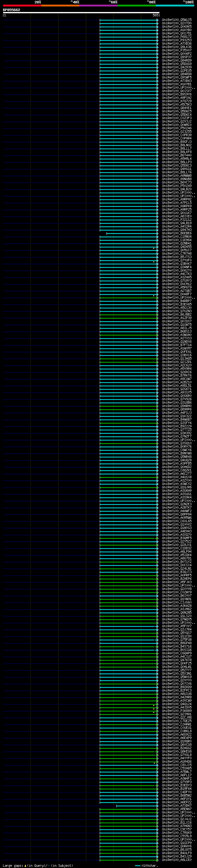197x868 pixels.
Task: Click the query ID BP055662
Action: (11, 10)
